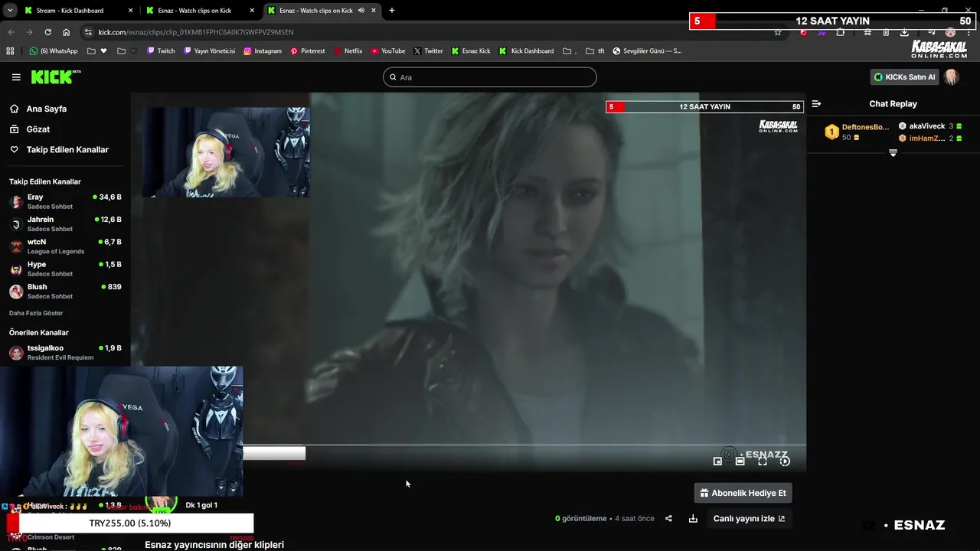Expand the gift leaderboard chevron
980x551 pixels.
tap(893, 153)
